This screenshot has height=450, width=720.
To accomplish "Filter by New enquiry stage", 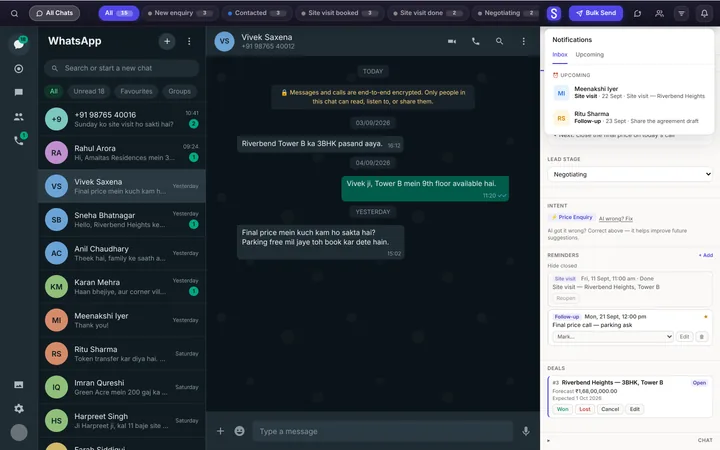I will click(x=180, y=13).
